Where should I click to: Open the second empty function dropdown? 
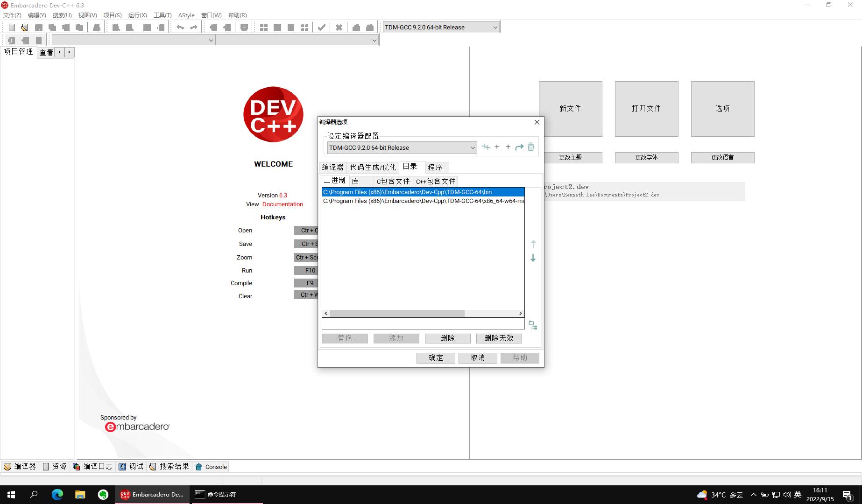(x=297, y=41)
